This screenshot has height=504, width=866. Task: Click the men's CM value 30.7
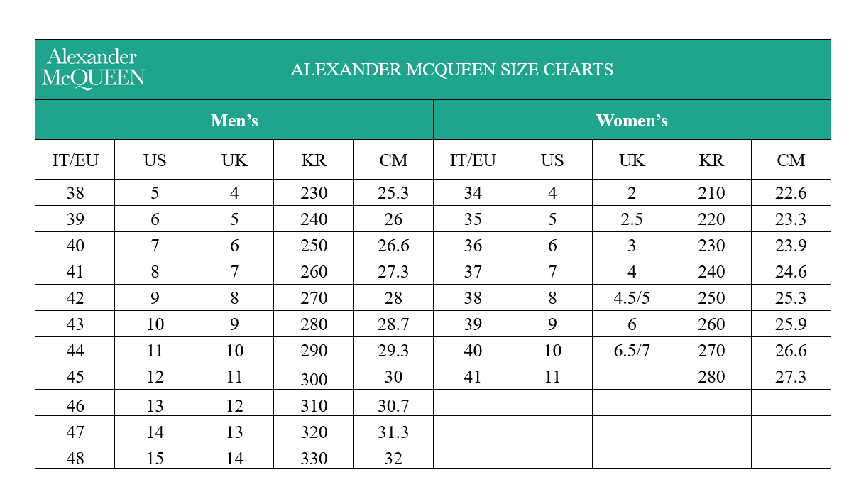tap(393, 405)
